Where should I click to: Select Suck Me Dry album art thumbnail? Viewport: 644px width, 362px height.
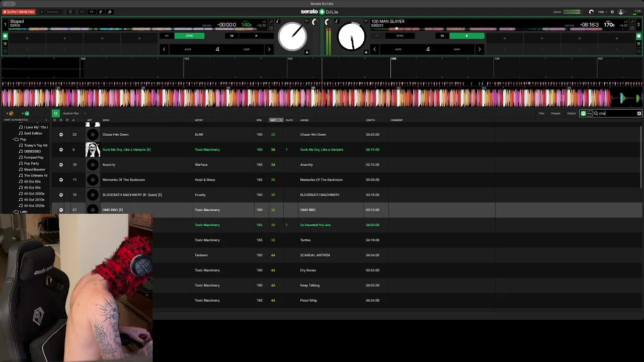[93, 149]
